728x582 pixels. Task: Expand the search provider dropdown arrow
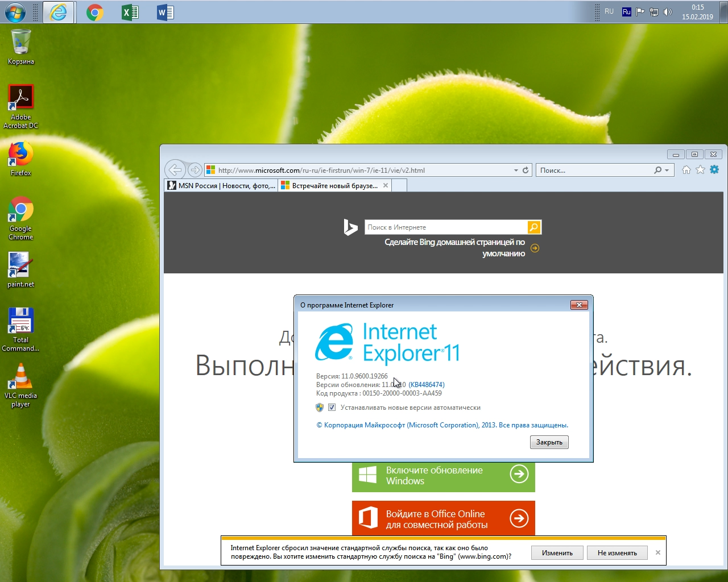point(667,170)
